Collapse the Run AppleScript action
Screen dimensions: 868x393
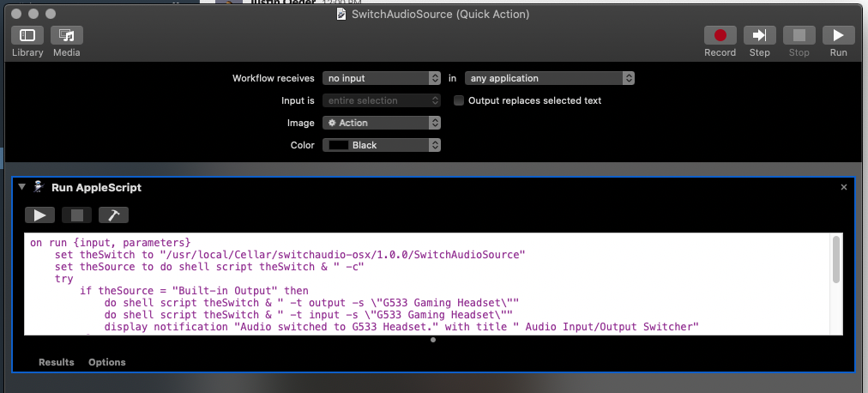click(21, 187)
